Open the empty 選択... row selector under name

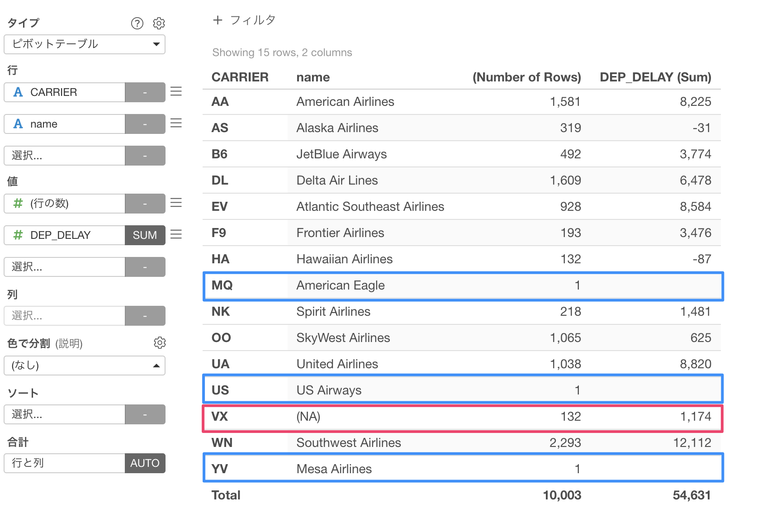65,156
